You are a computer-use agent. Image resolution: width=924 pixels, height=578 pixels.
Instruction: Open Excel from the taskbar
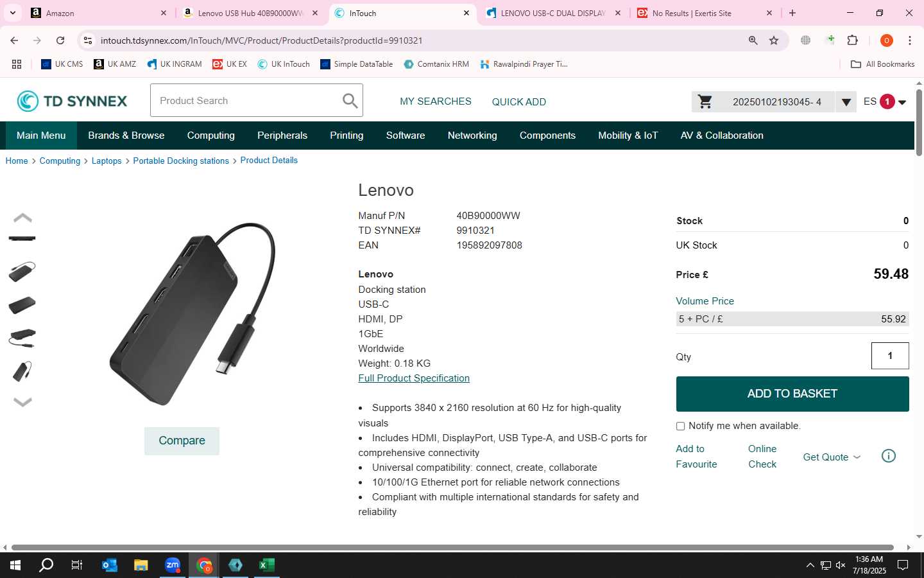coord(266,565)
